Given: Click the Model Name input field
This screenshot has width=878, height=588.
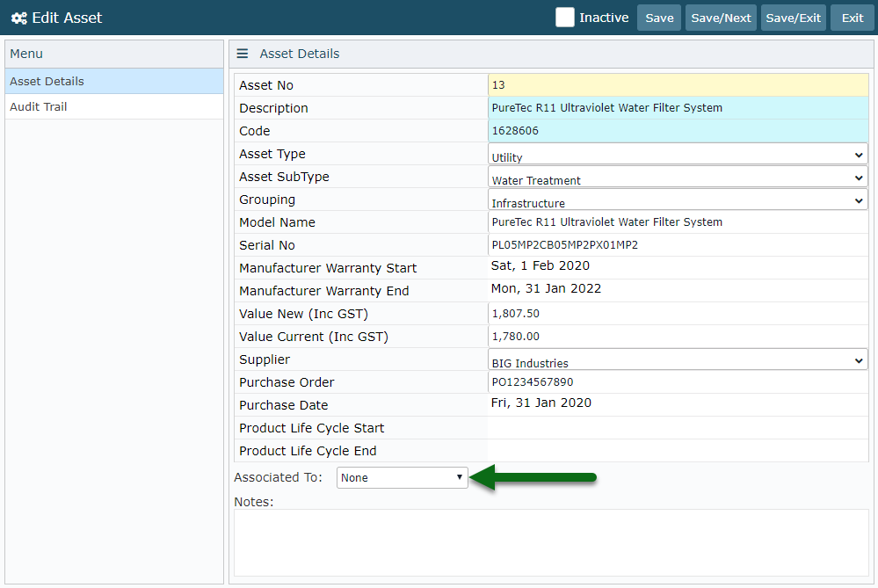Looking at the screenshot, I should click(678, 222).
